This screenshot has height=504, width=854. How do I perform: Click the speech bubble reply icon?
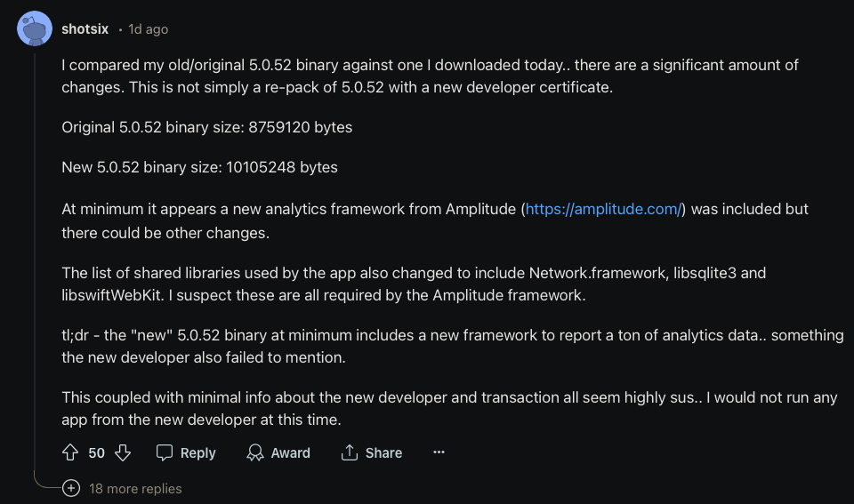pos(165,452)
